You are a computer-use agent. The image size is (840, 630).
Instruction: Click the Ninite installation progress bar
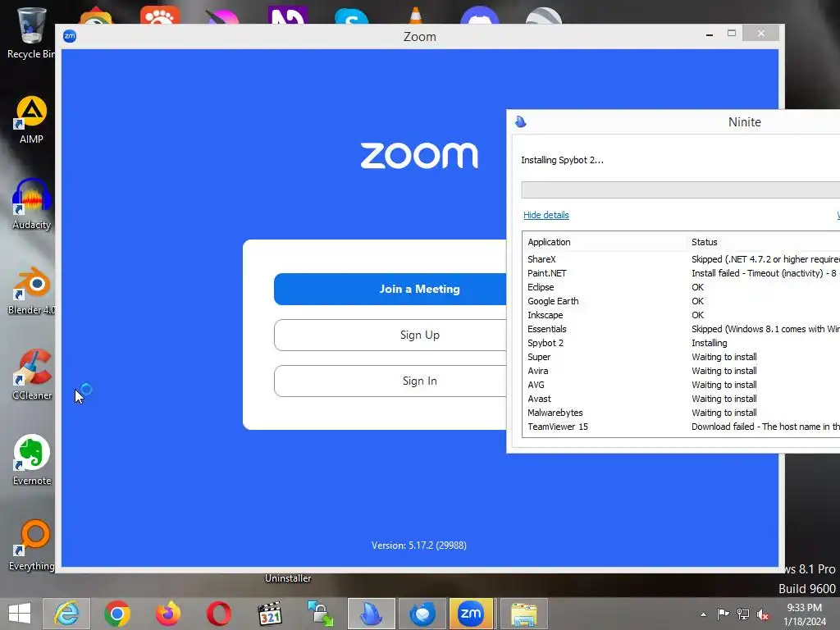[680, 189]
